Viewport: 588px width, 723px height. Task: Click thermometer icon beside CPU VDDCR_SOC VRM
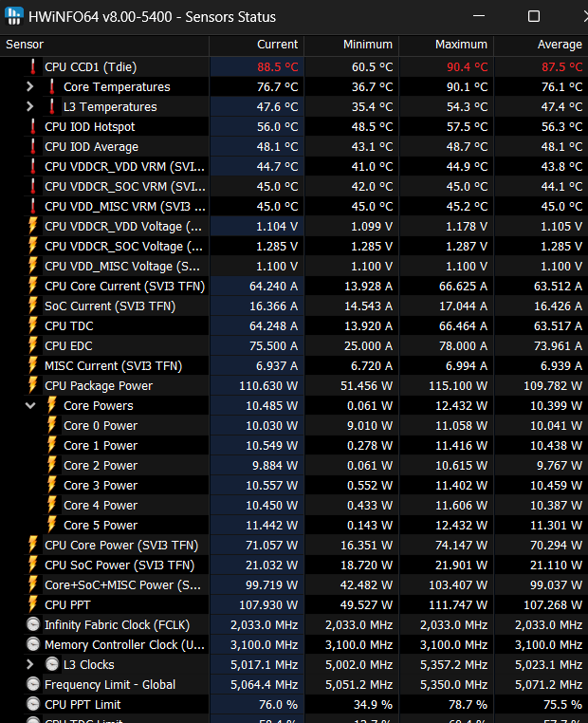point(32,186)
